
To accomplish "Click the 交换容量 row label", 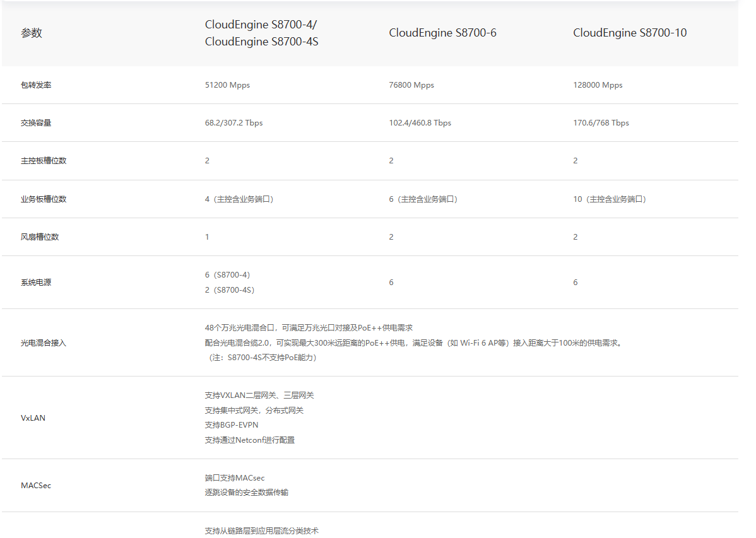I will click(36, 123).
